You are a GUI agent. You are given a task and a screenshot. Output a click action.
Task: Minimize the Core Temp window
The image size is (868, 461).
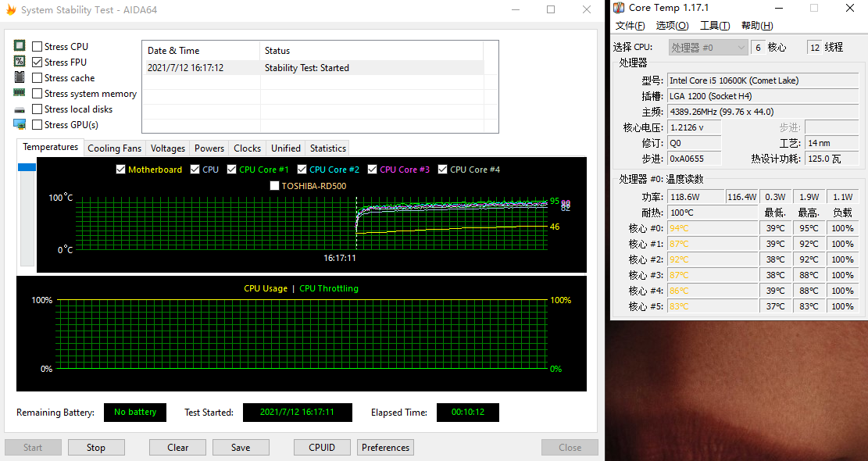(x=779, y=8)
